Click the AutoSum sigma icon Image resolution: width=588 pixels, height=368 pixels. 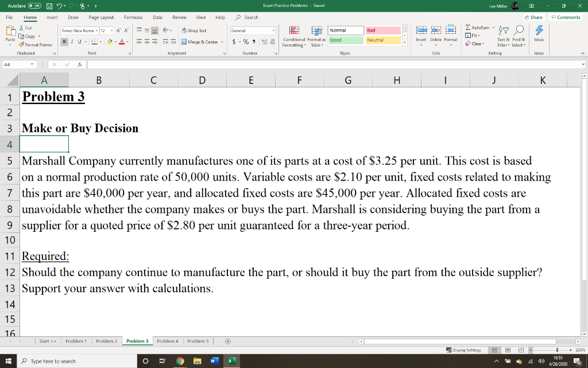click(468, 28)
